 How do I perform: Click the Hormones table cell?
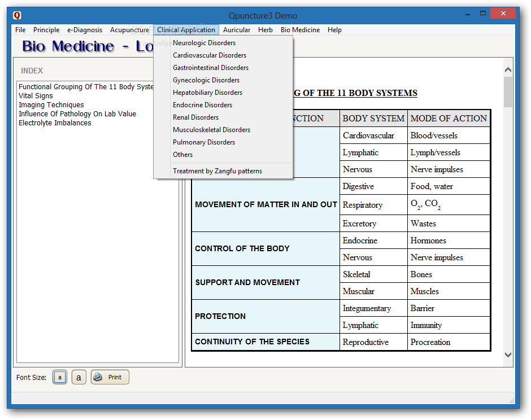(449, 240)
